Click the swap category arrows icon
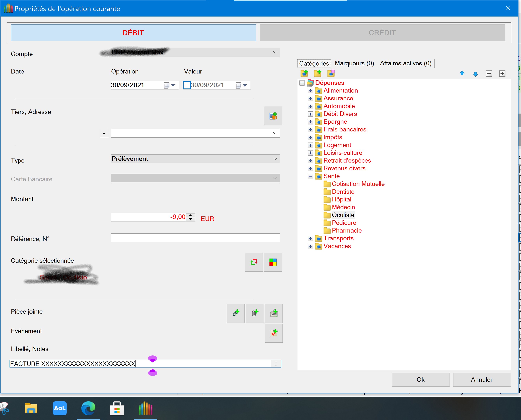Screen dimensions: 521x420 [x=254, y=262]
